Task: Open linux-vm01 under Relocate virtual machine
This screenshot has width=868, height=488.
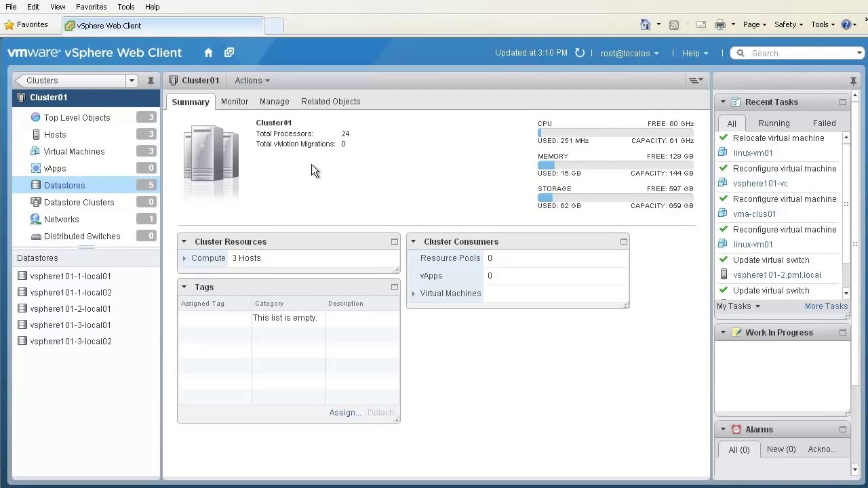Action: click(x=753, y=153)
